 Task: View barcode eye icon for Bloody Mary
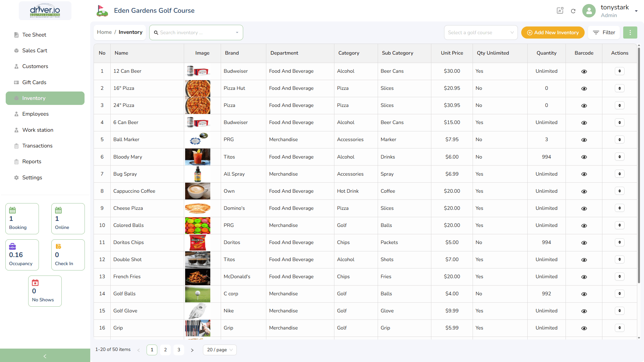click(x=584, y=157)
